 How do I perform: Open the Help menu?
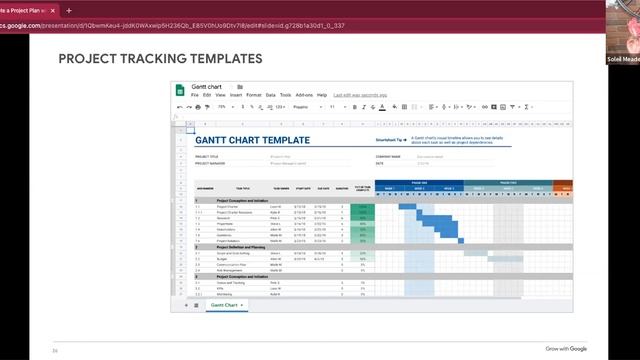(x=322, y=95)
